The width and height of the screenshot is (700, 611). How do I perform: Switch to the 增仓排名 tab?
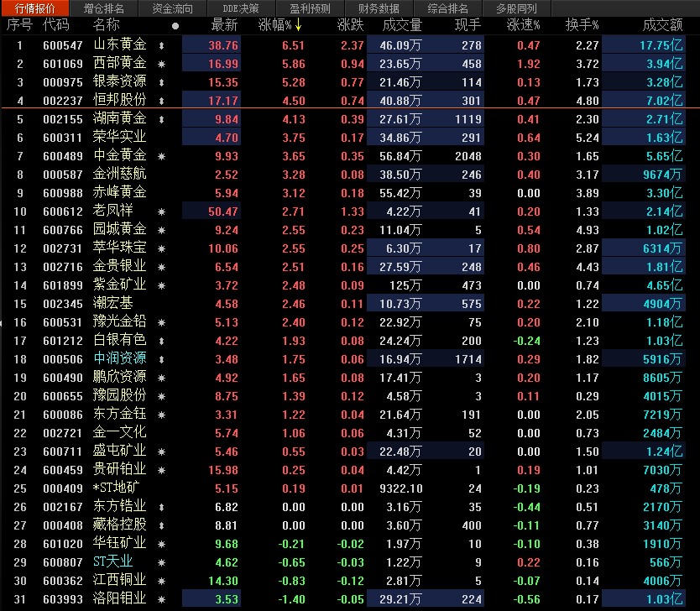pyautogui.click(x=103, y=8)
